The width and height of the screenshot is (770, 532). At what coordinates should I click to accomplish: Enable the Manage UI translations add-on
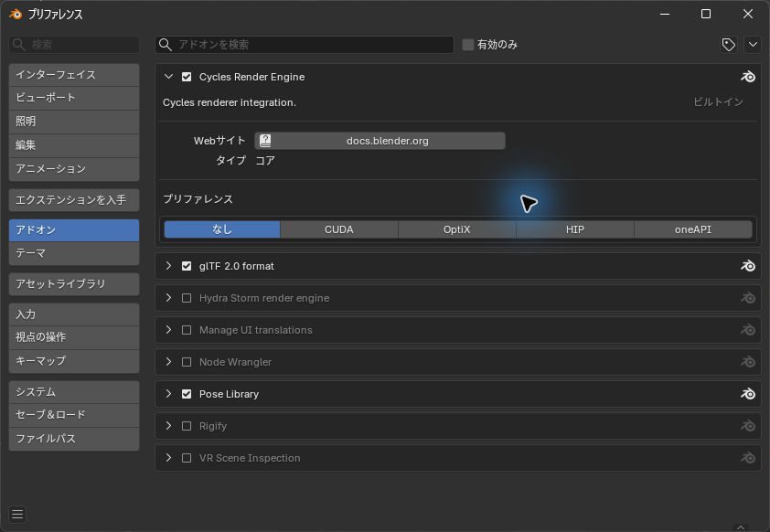187,330
